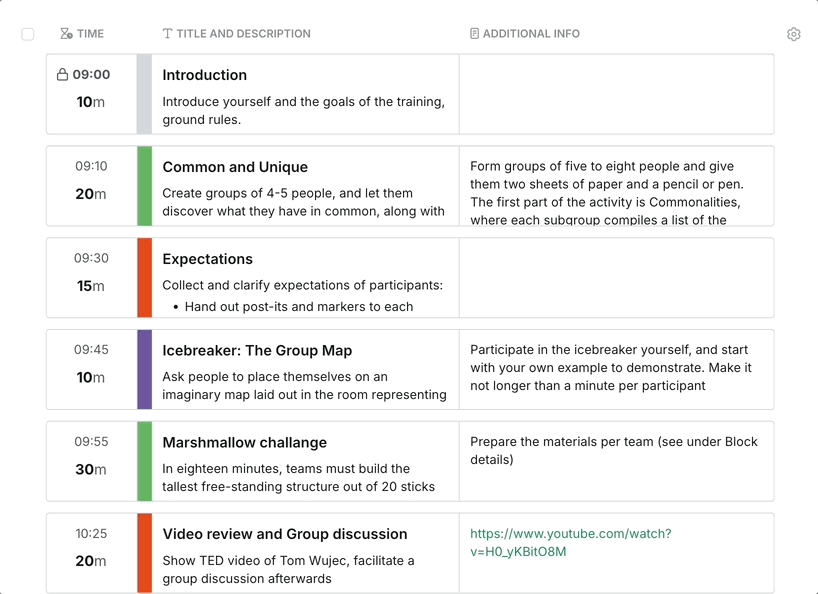The width and height of the screenshot is (818, 594).
Task: Click the 30m duration of Marshmallow challange
Action: coord(91,469)
